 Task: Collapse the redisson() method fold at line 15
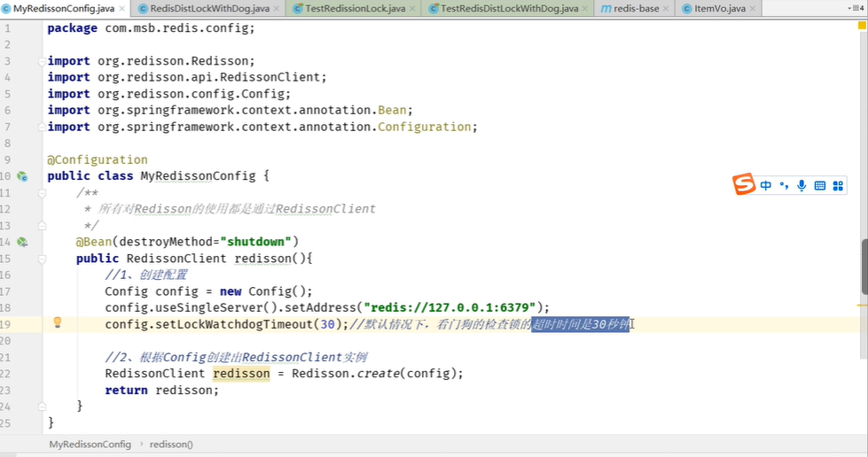coord(42,259)
